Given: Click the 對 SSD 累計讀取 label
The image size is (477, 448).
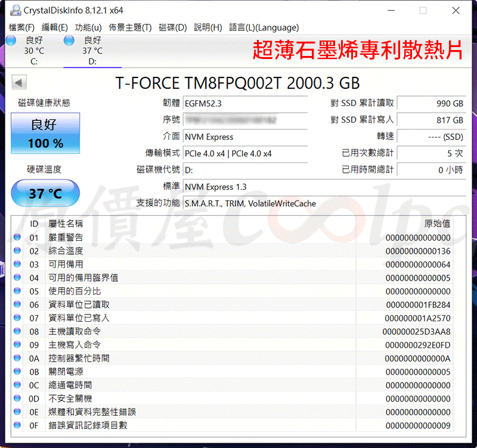Looking at the screenshot, I should point(363,103).
